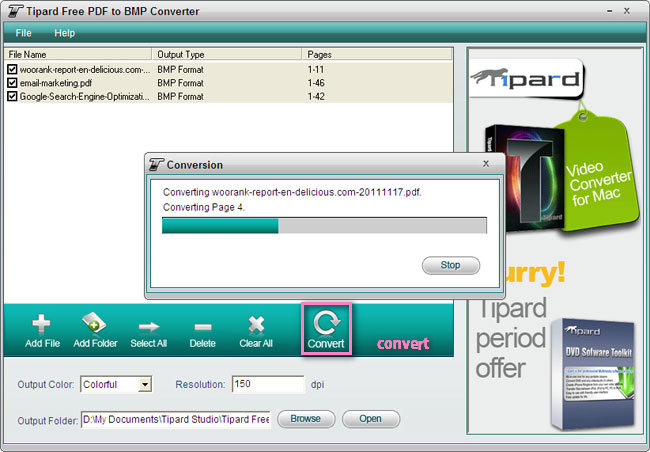The width and height of the screenshot is (650, 452).
Task: Uncheck the woorank-report file checkbox
Action: [12, 69]
